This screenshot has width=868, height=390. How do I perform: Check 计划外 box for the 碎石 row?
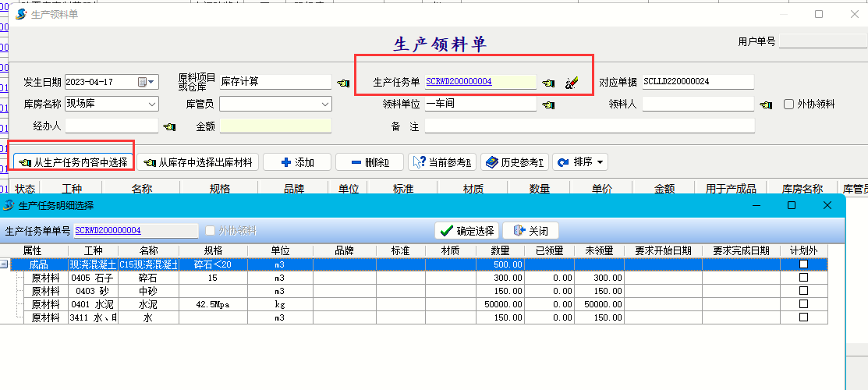803,278
